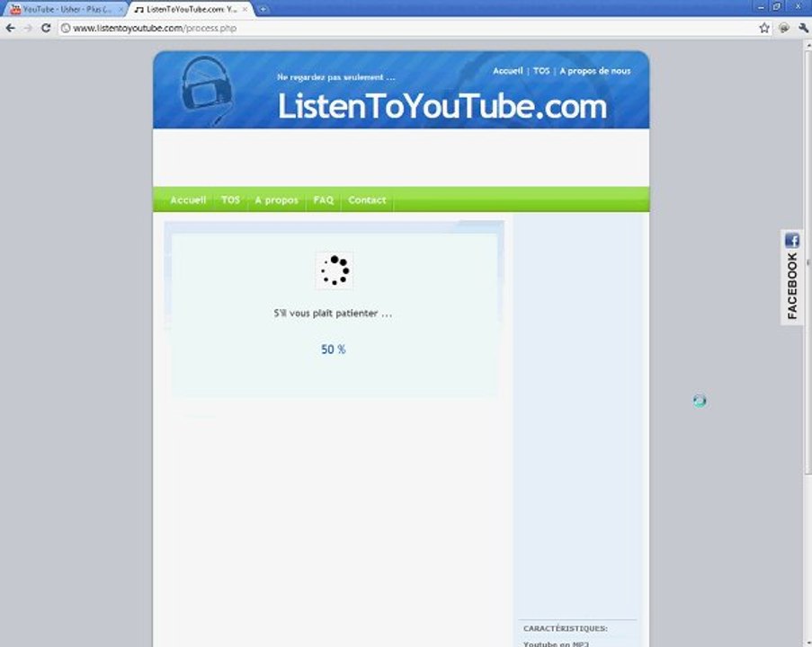Open the top-right Accueil header link
This screenshot has height=647, width=812.
[x=507, y=71]
